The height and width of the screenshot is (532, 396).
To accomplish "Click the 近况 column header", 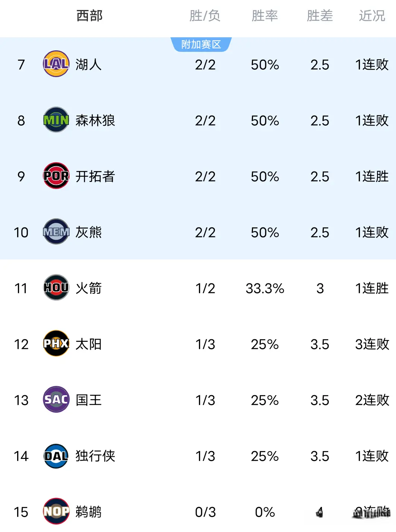I will pos(372,16).
